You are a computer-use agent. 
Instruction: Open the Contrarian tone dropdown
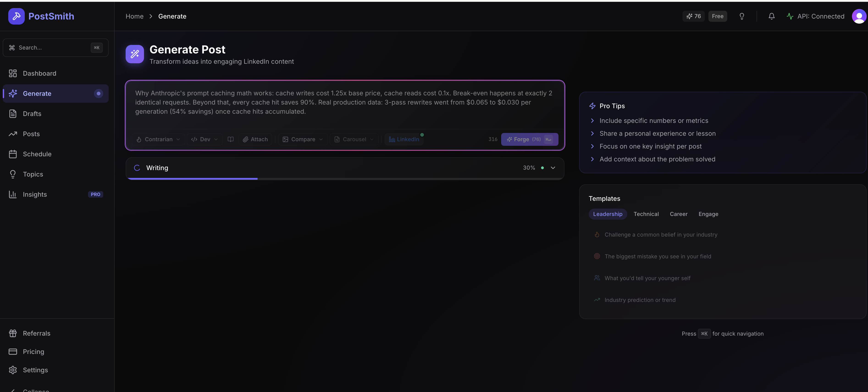(x=158, y=139)
